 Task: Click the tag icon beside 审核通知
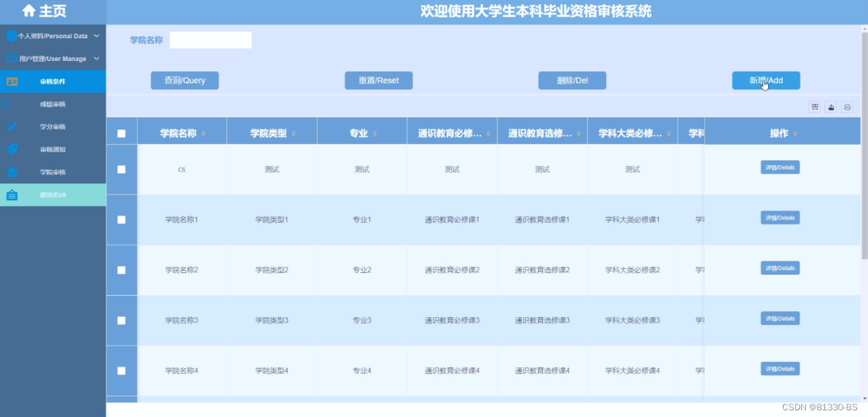click(x=12, y=150)
